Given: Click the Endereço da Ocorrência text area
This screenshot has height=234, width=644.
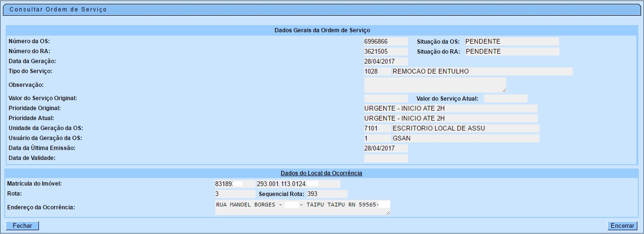Looking at the screenshot, I should coord(302,207).
